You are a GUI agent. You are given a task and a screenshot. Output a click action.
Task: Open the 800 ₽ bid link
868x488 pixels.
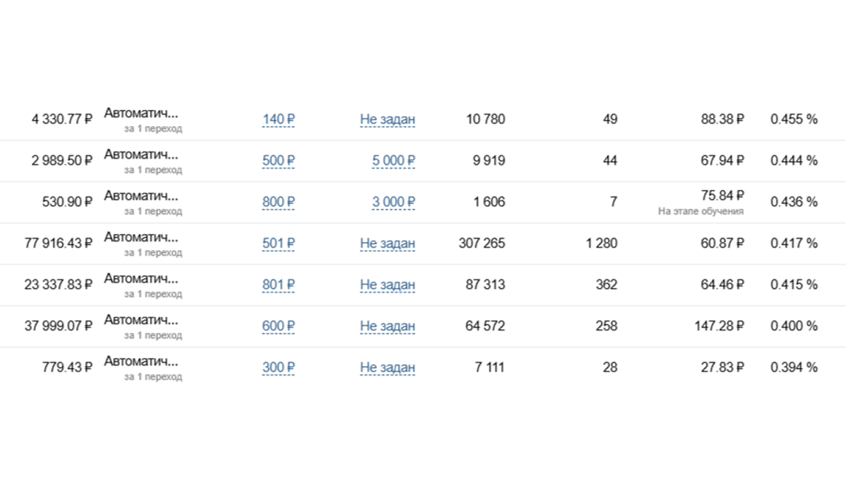[x=279, y=202]
